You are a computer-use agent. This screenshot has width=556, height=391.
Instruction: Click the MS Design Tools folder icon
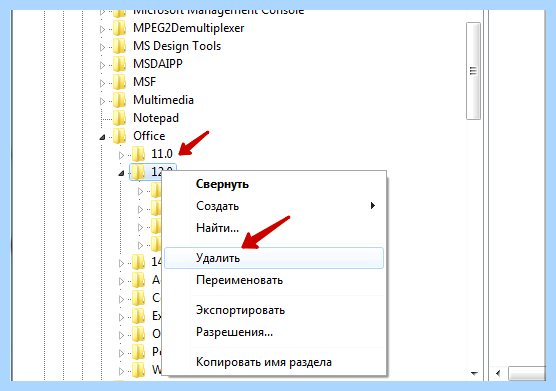coord(119,46)
